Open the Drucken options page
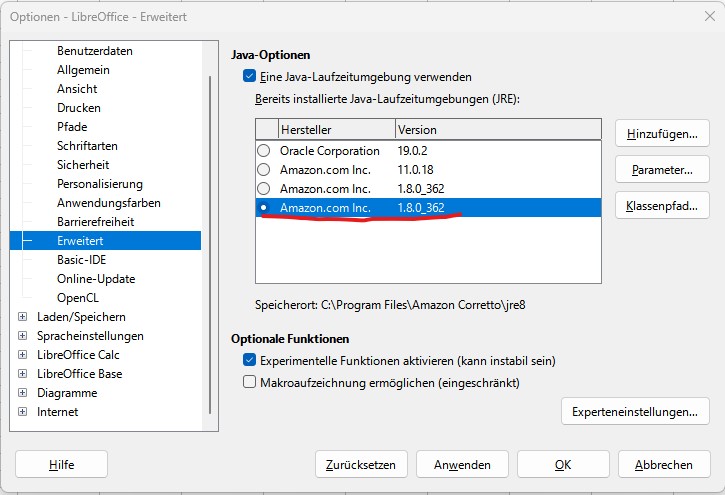This screenshot has width=725, height=495. [79, 108]
